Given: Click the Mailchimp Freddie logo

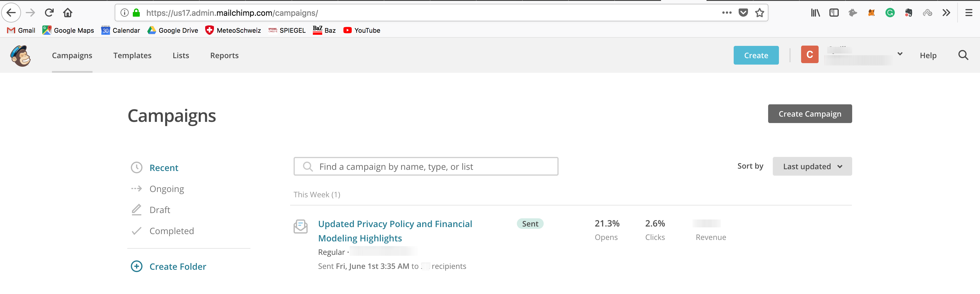Looking at the screenshot, I should [20, 56].
